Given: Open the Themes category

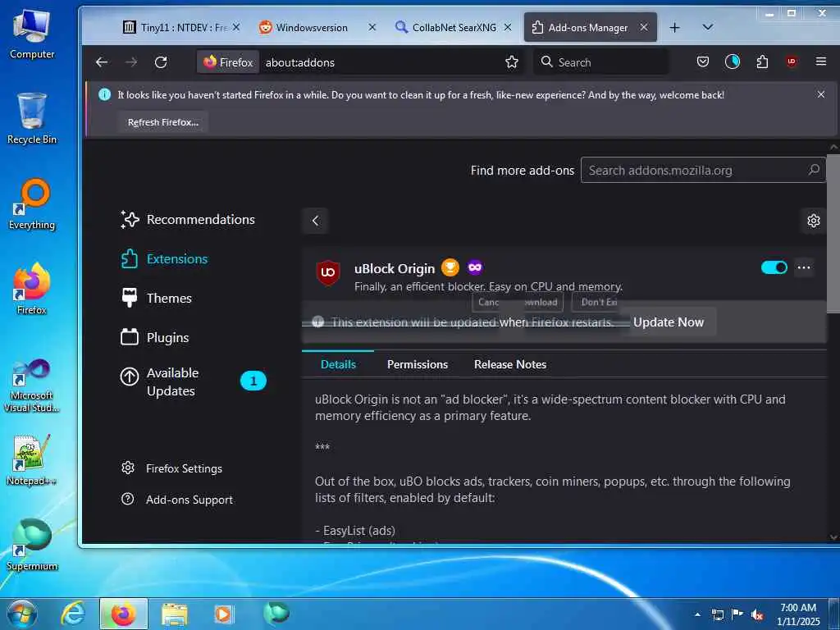Looking at the screenshot, I should tap(156, 298).
